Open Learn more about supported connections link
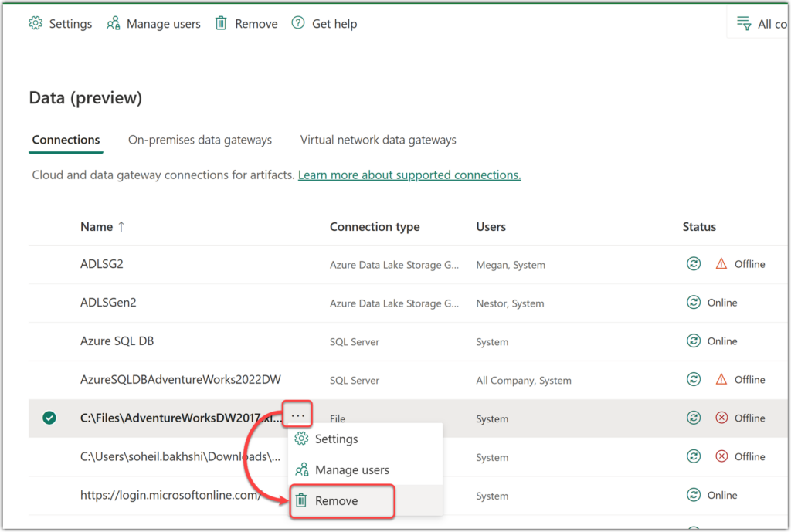This screenshot has height=532, width=791. click(409, 175)
